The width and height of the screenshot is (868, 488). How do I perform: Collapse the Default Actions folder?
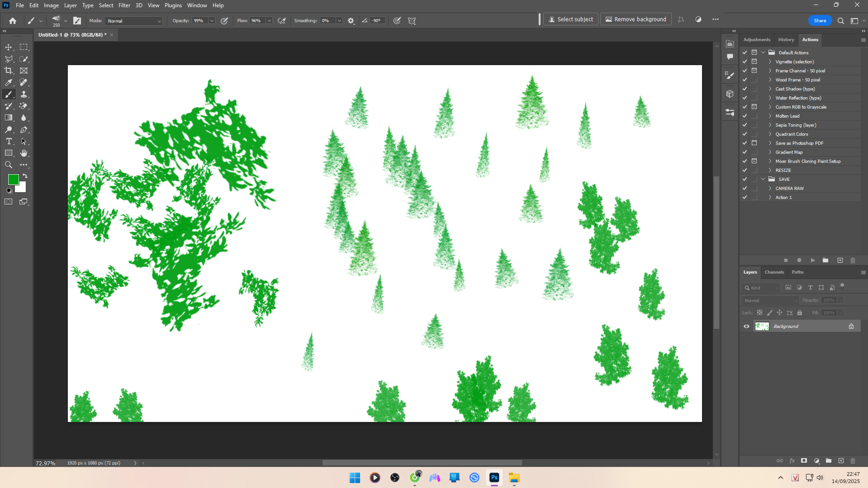point(763,52)
